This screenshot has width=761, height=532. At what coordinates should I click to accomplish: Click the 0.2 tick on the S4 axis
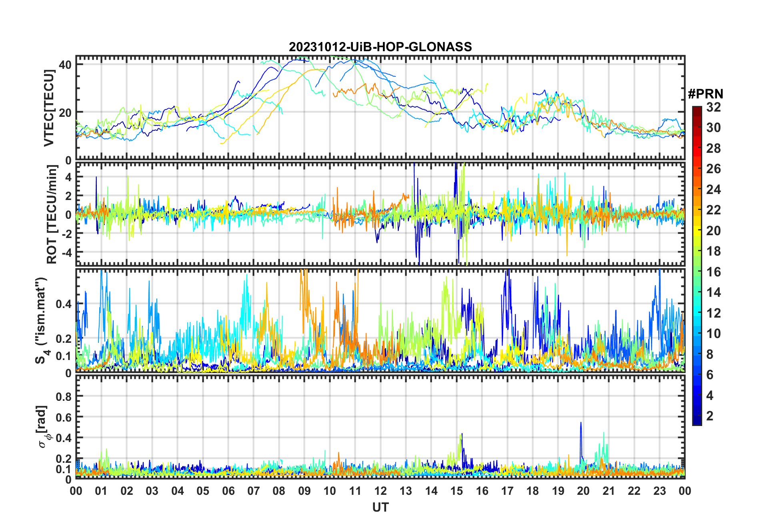coord(64,338)
